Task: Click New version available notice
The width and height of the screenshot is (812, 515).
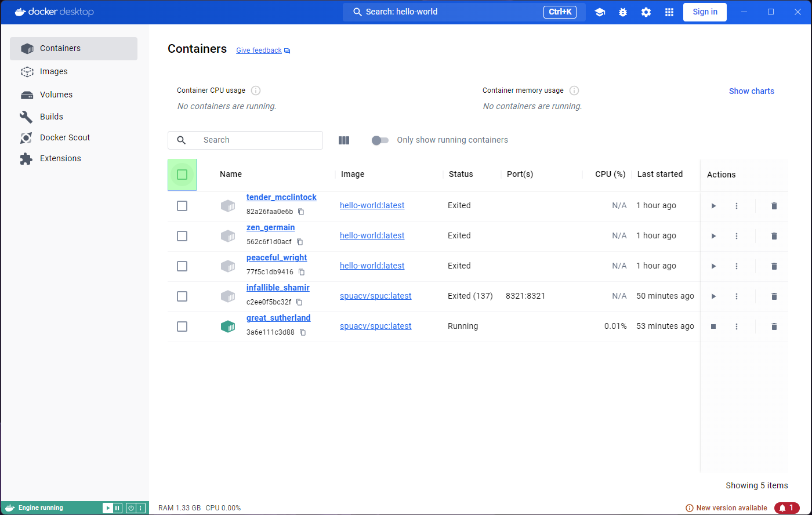Action: [x=726, y=508]
